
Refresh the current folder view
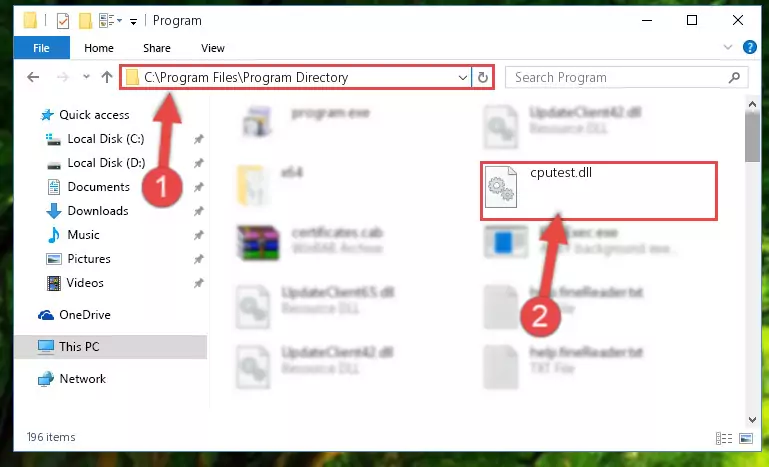(x=483, y=78)
